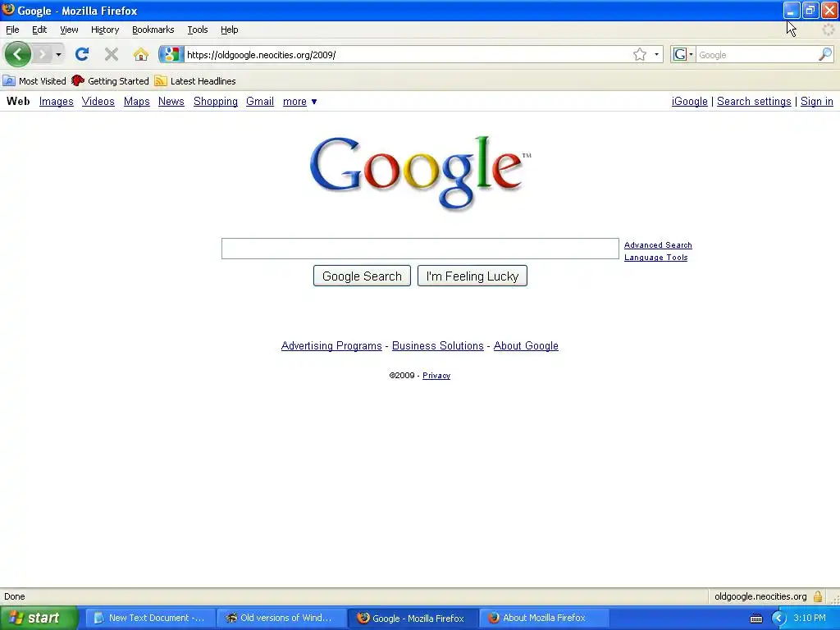This screenshot has height=630, width=840.
Task: Click the Google logo image
Action: (421, 172)
